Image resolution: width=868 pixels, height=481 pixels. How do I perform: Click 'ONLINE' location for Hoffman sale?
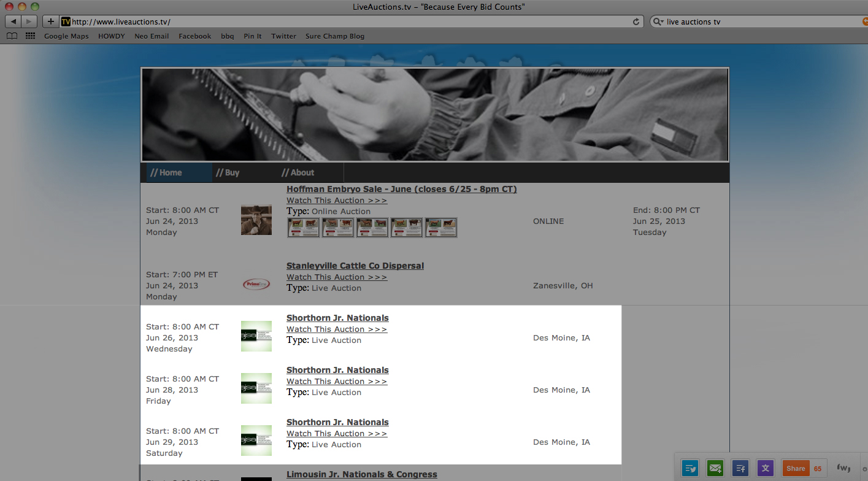point(548,221)
